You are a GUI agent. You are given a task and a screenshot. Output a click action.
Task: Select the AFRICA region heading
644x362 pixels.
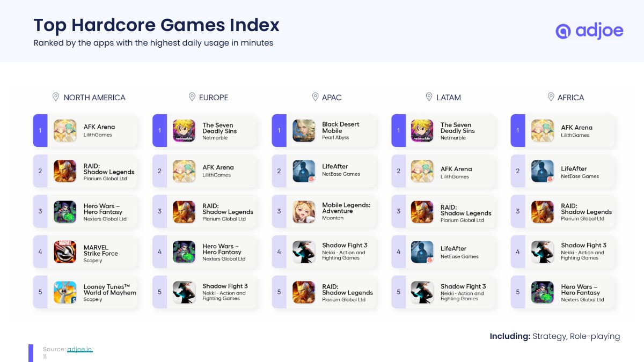pyautogui.click(x=570, y=98)
